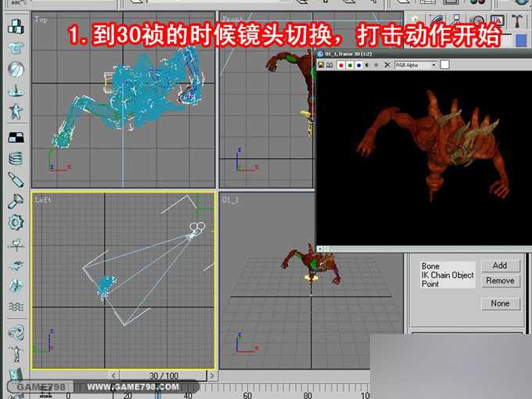Select the coiled spring icon

coord(16,158)
